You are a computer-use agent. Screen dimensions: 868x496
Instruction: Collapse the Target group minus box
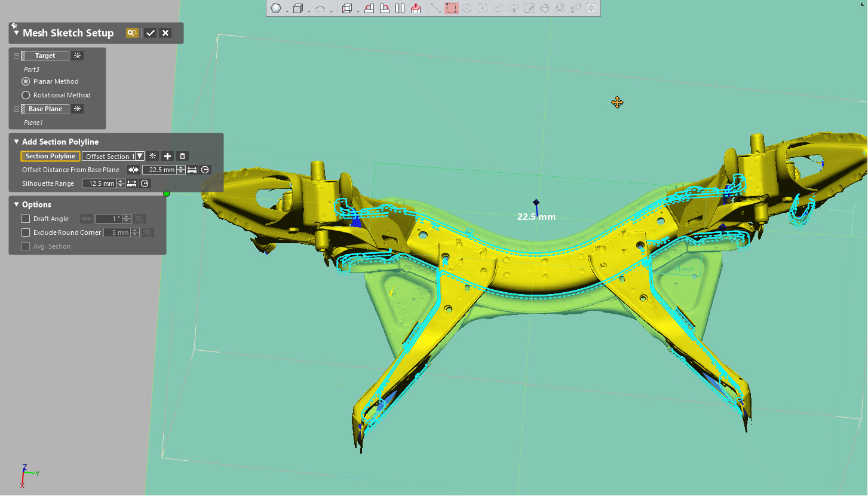16,56
